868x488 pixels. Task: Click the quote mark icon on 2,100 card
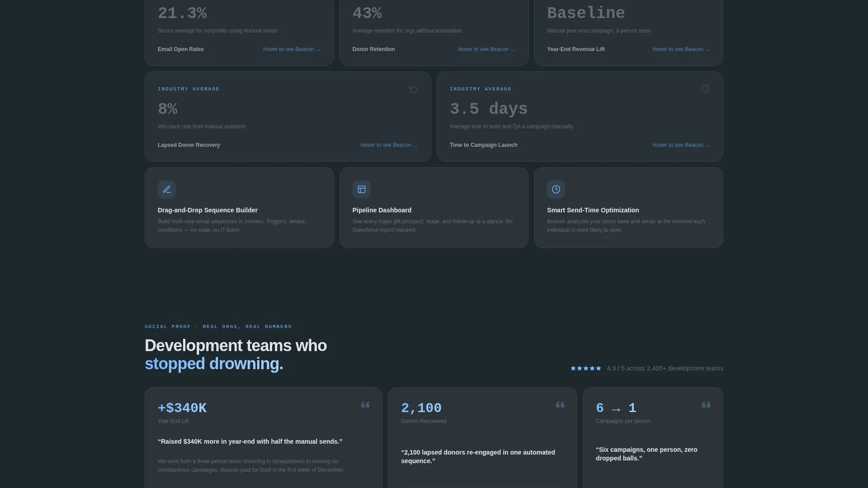[x=560, y=405]
